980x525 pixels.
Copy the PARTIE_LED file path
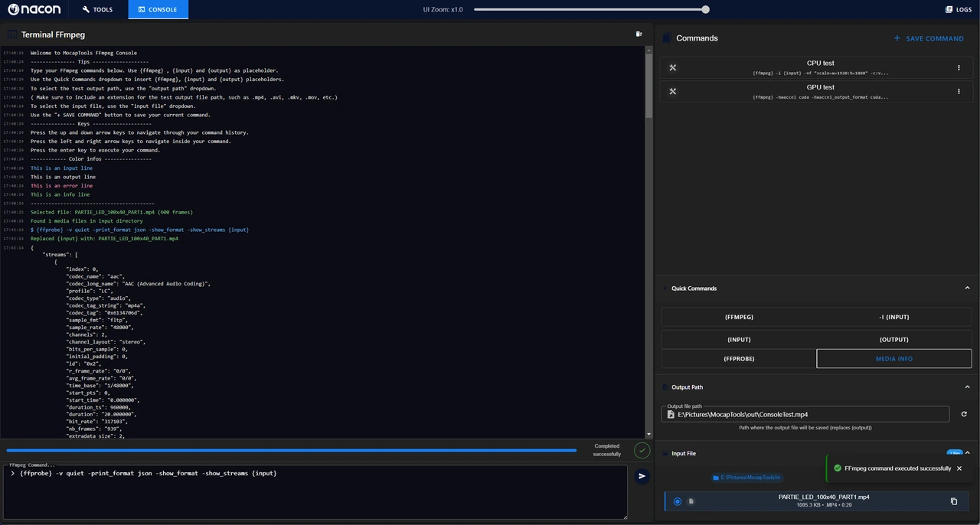click(954, 501)
